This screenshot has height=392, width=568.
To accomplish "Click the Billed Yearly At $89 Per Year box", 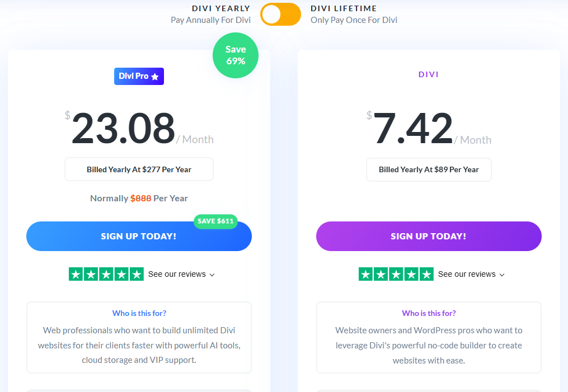I will pyautogui.click(x=429, y=169).
